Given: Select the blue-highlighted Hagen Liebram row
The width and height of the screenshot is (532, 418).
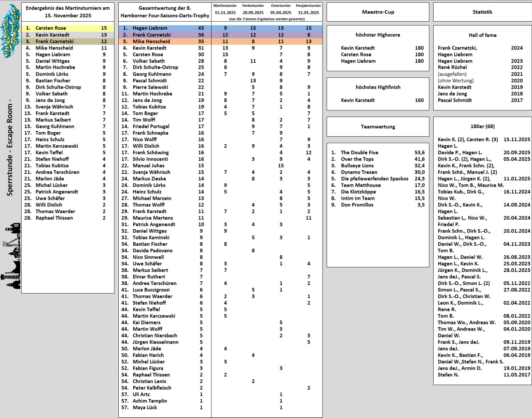Looking at the screenshot, I should pyautogui.click(x=165, y=28).
